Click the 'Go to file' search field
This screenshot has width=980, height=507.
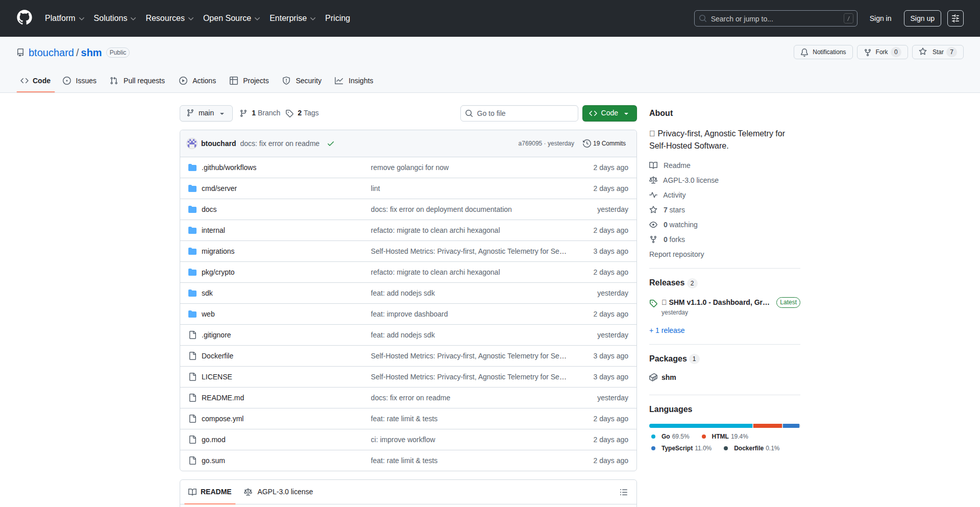[519, 113]
